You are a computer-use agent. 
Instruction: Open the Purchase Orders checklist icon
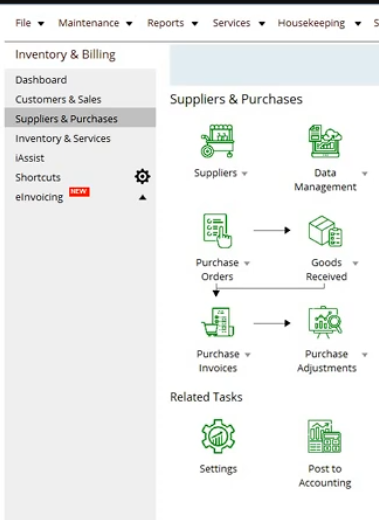(x=218, y=231)
